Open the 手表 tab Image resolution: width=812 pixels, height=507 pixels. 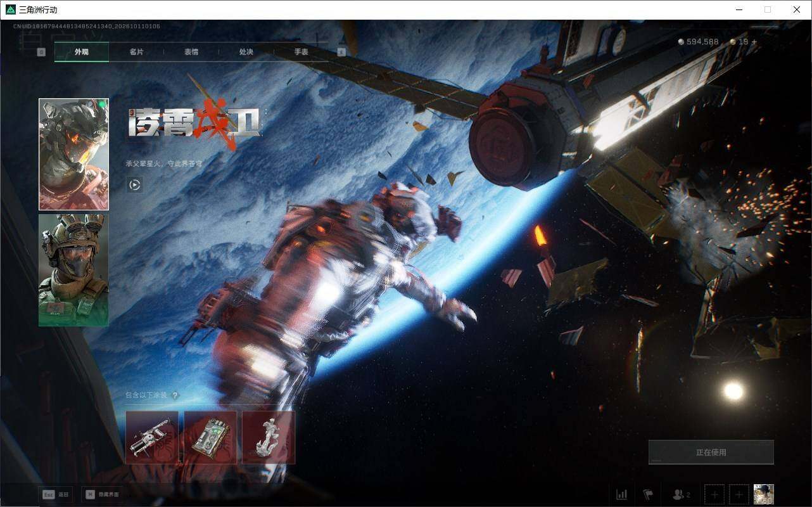[301, 52]
